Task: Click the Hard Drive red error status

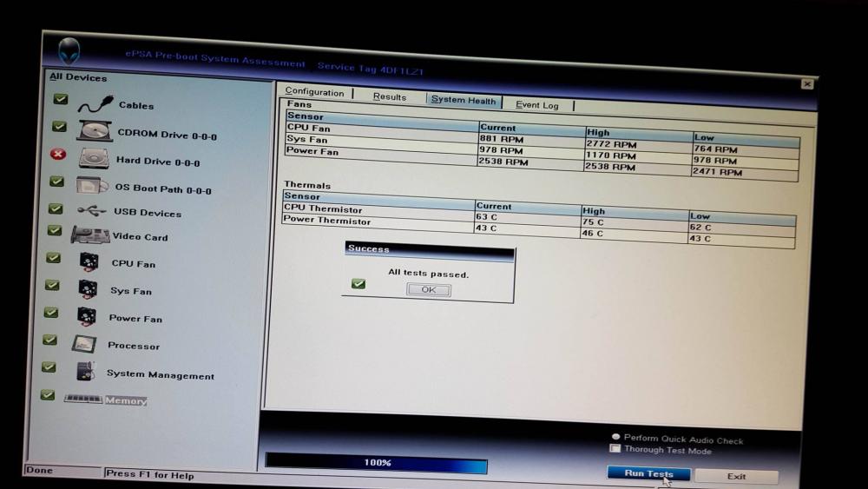Action: pyautogui.click(x=58, y=155)
